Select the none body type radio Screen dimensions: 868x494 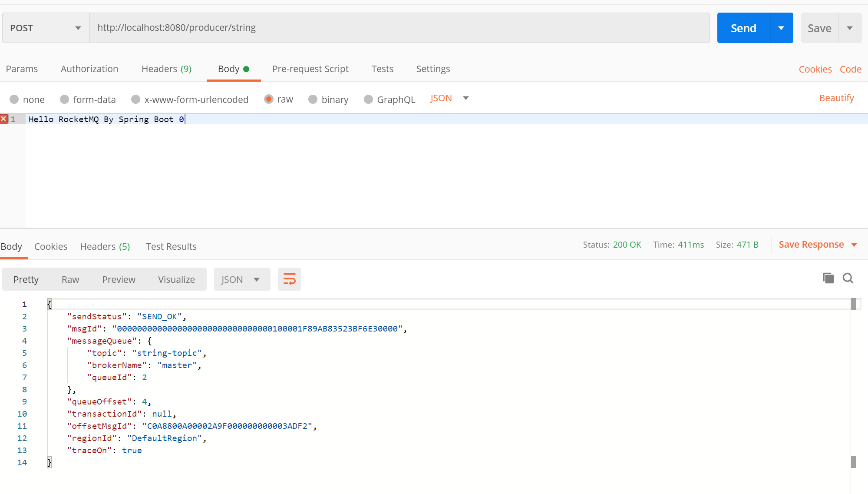tap(14, 99)
